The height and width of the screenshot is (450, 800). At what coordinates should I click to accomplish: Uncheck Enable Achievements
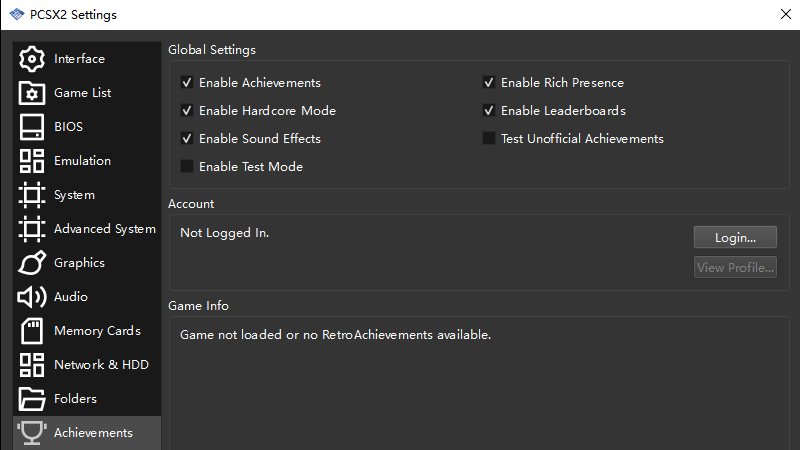coord(187,83)
